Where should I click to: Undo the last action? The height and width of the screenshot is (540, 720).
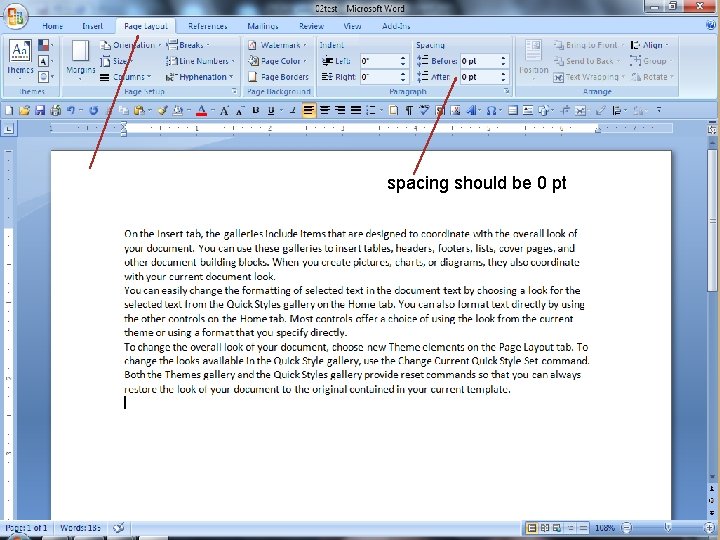click(x=71, y=110)
